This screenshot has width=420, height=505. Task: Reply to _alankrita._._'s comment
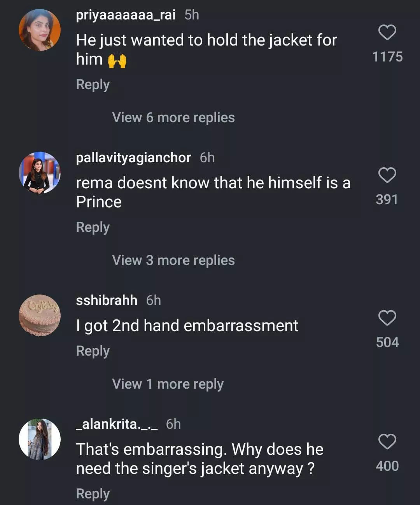tap(93, 494)
